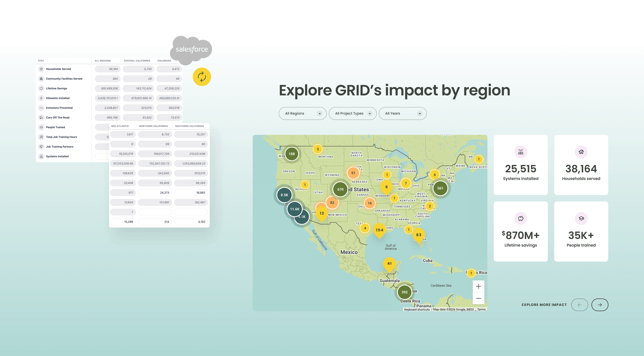This screenshot has height=356, width=644.
Task: Click the house icon on the Households served card
Action: pyautogui.click(x=581, y=152)
